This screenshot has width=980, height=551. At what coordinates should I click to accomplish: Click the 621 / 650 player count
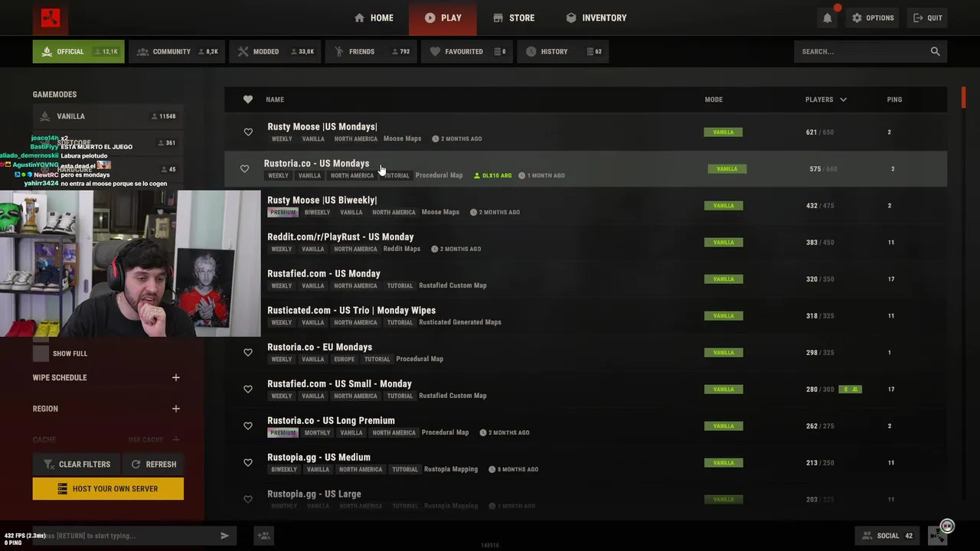tap(820, 132)
